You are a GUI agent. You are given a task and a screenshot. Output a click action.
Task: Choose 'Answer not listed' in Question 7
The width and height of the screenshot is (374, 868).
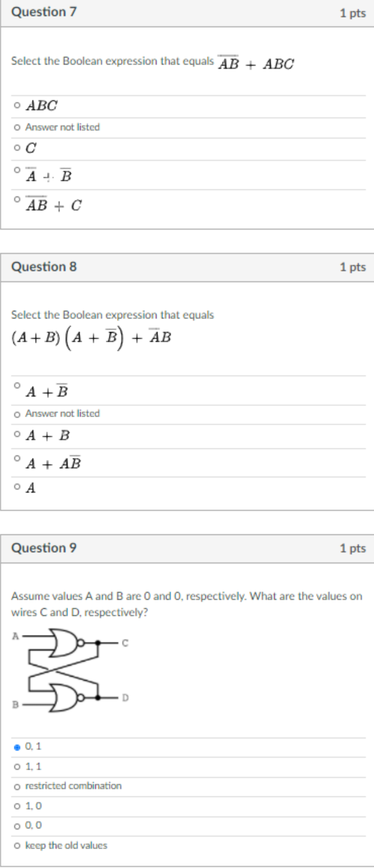(17, 127)
